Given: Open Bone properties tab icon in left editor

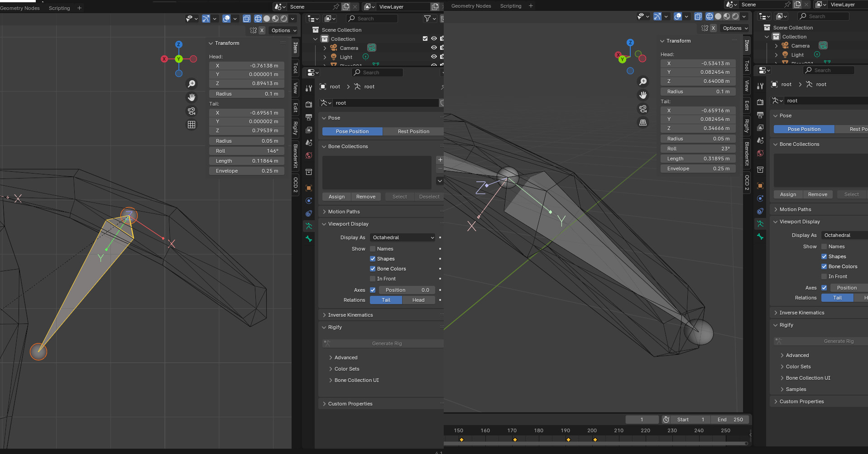Looking at the screenshot, I should (x=309, y=239).
